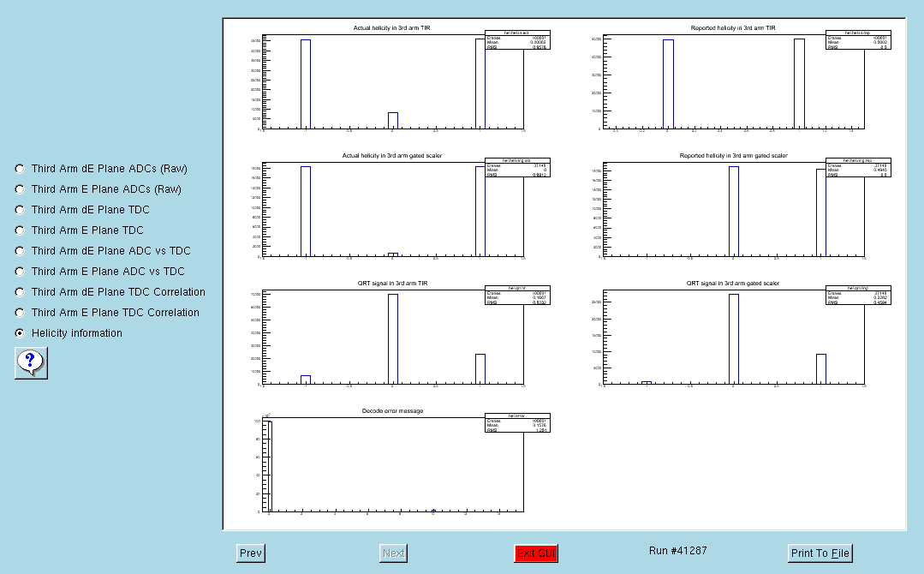Screen dimensions: 924x574
Task: Click stats box of QRT signal TIR plot
Action: [517, 295]
